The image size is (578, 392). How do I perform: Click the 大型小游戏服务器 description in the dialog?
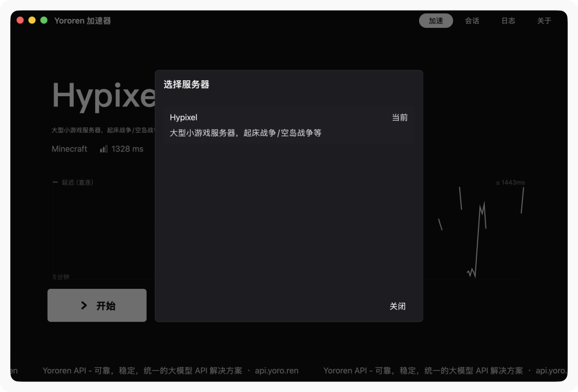pos(246,133)
